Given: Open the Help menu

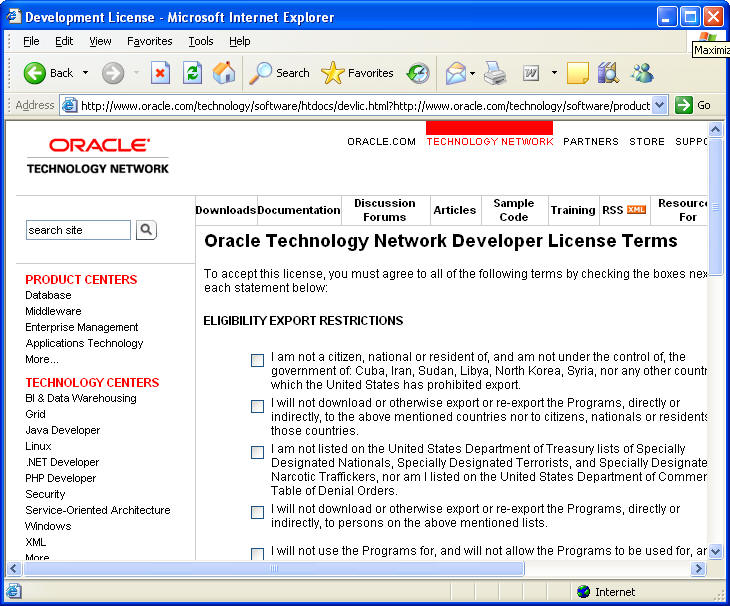Looking at the screenshot, I should pyautogui.click(x=239, y=41).
